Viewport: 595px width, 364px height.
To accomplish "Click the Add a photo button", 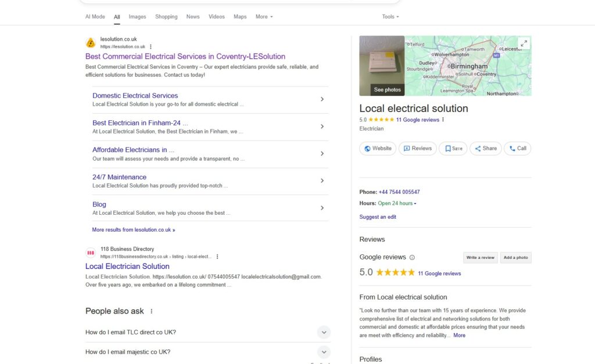I will [516, 257].
